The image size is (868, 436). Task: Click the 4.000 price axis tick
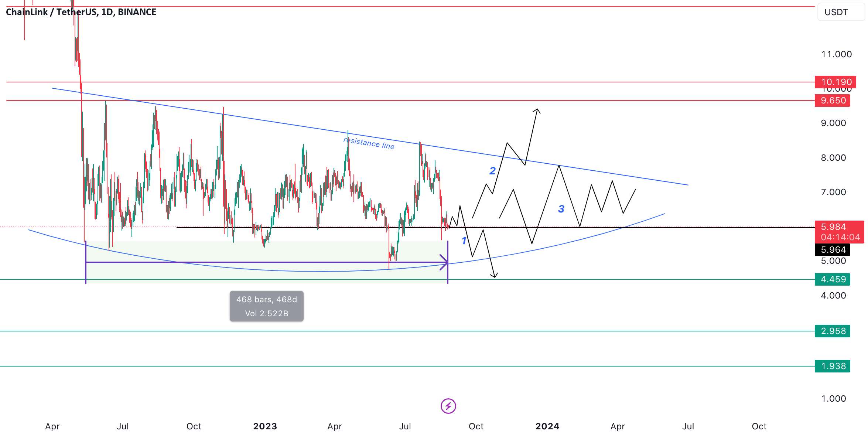(833, 296)
